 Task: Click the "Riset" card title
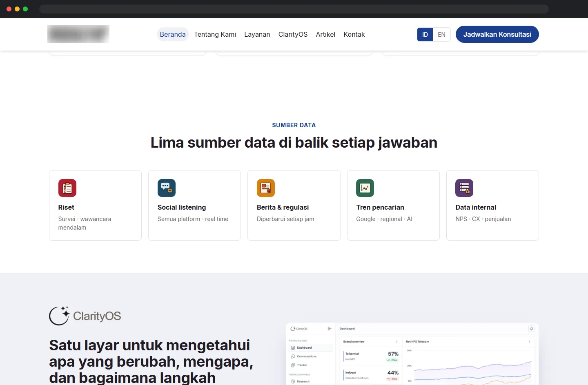point(66,207)
